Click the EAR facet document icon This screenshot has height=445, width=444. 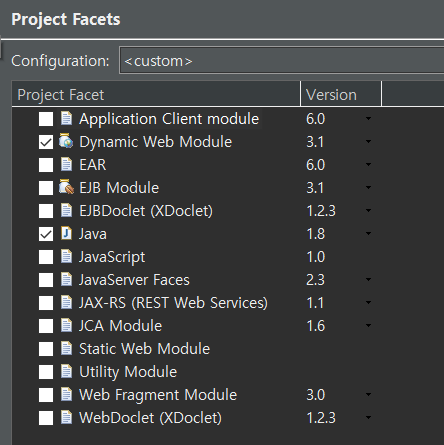66,164
